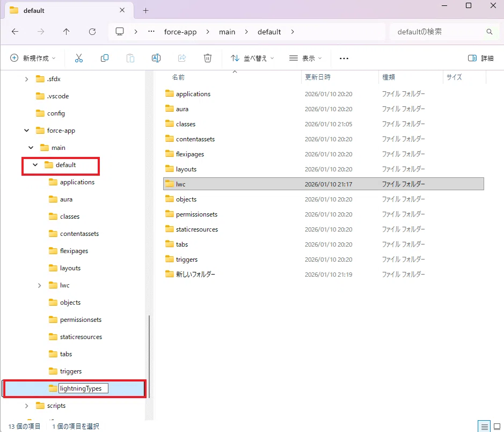Click the Share icon in toolbar
504x432 pixels.
point(182,58)
